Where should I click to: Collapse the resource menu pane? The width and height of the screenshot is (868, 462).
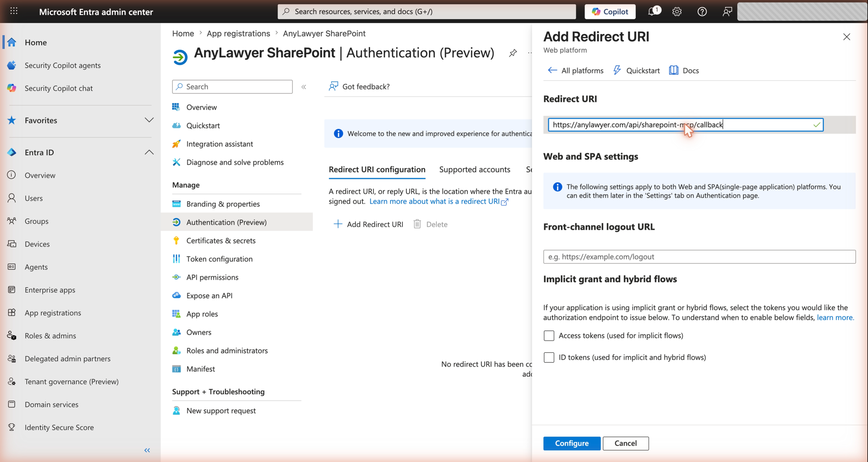[304, 87]
